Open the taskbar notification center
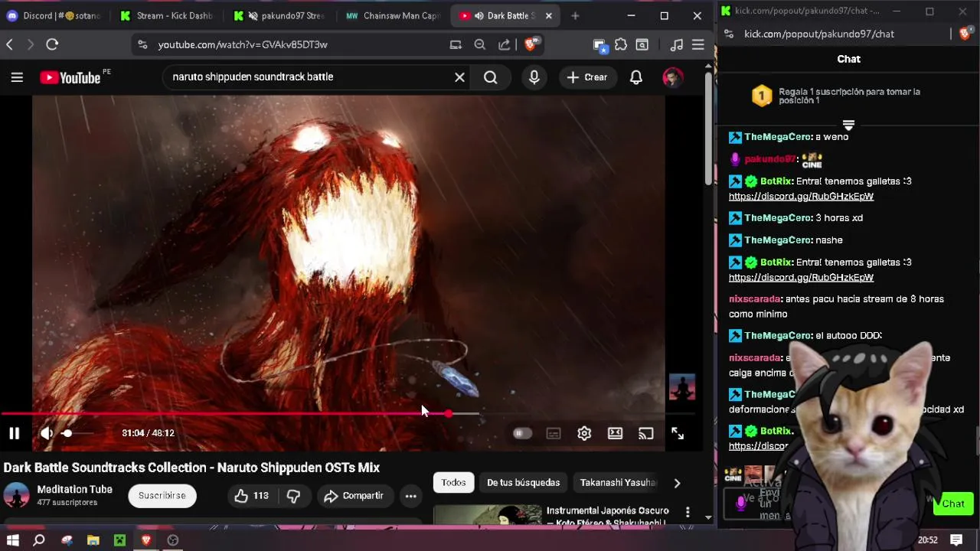The width and height of the screenshot is (980, 551). tap(957, 540)
